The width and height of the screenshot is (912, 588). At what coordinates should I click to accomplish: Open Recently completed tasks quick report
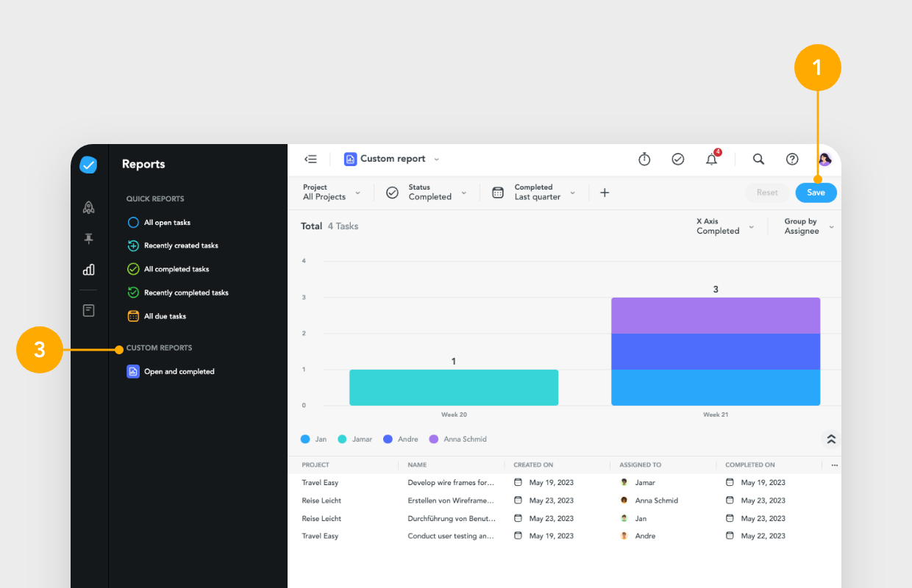pos(178,293)
